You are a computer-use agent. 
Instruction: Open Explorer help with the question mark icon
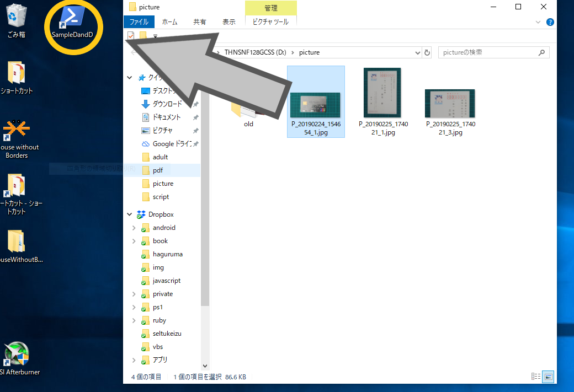pyautogui.click(x=550, y=22)
